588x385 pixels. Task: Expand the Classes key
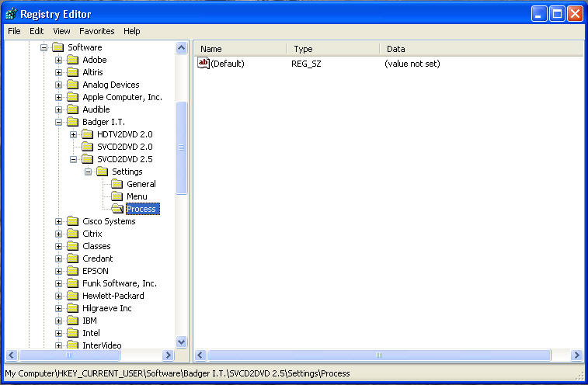58,246
